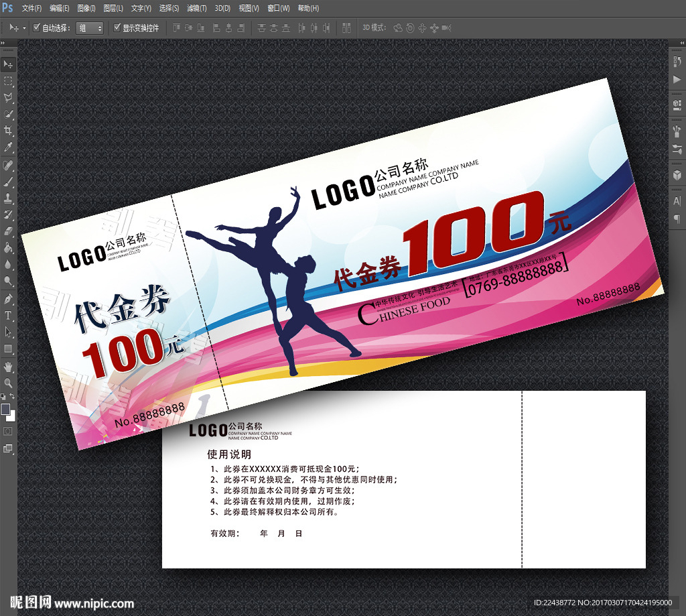686x616 pixels.
Task: Click the auto-align layers button
Action: point(346,28)
